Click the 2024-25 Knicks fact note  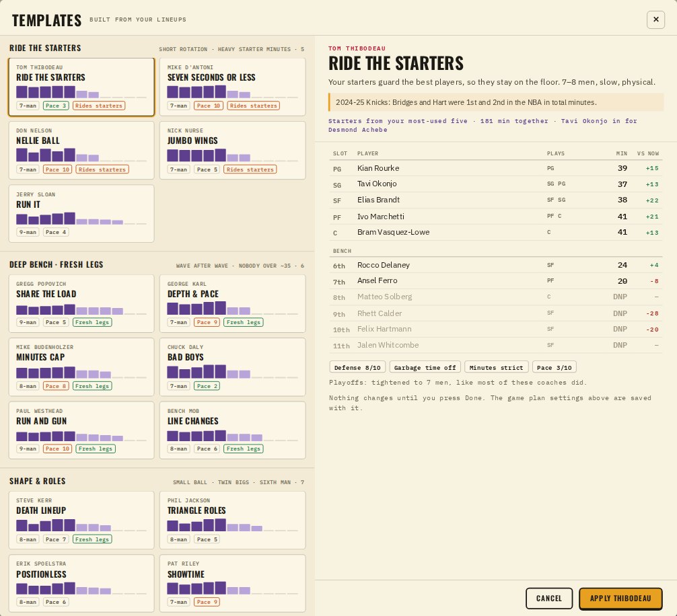click(x=496, y=103)
